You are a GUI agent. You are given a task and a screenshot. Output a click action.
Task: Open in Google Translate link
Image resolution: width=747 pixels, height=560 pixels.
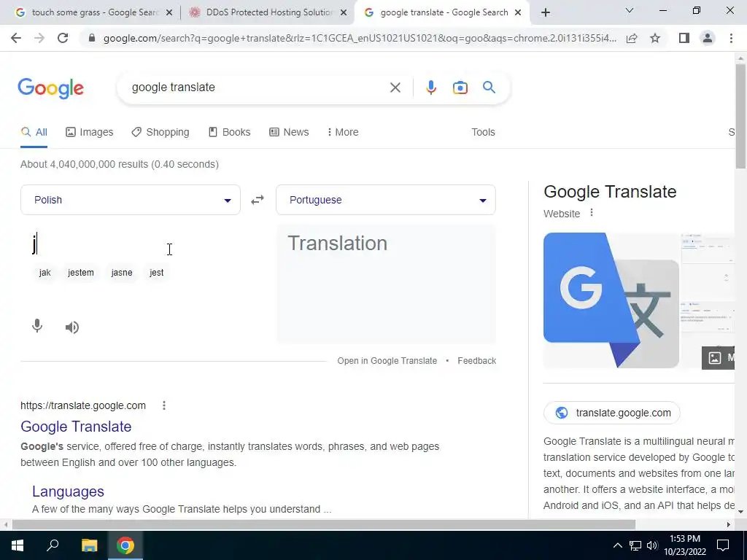pyautogui.click(x=387, y=361)
